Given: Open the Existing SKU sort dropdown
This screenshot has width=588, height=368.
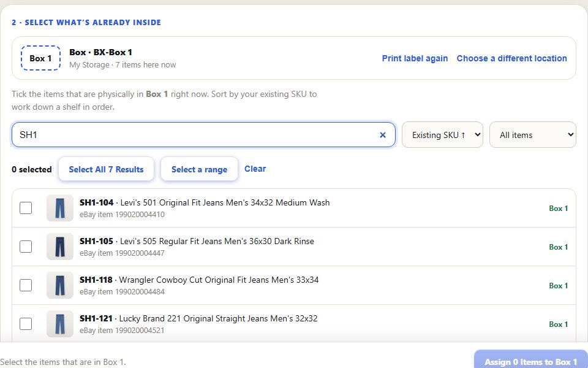Looking at the screenshot, I should (x=442, y=135).
